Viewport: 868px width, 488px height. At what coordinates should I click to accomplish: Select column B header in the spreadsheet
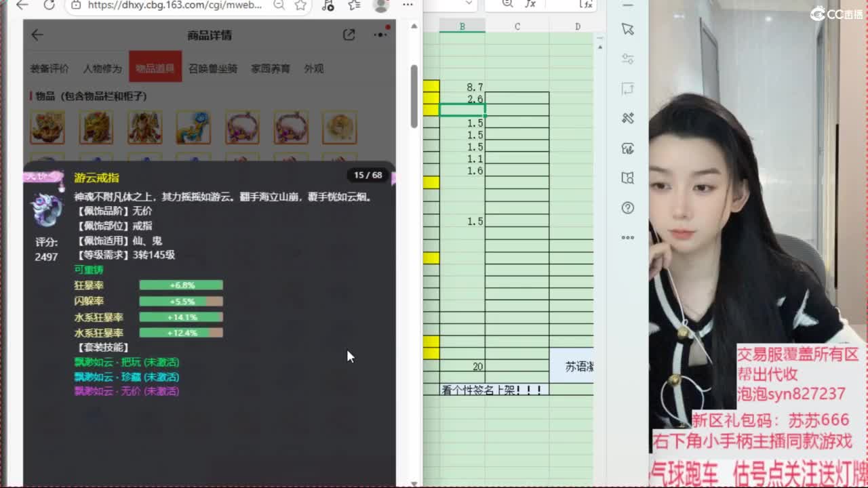(462, 26)
